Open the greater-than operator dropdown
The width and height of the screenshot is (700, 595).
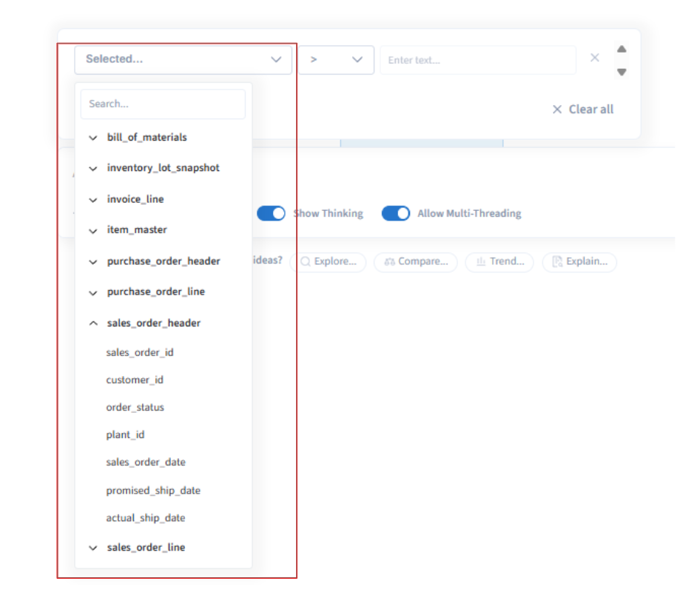336,59
